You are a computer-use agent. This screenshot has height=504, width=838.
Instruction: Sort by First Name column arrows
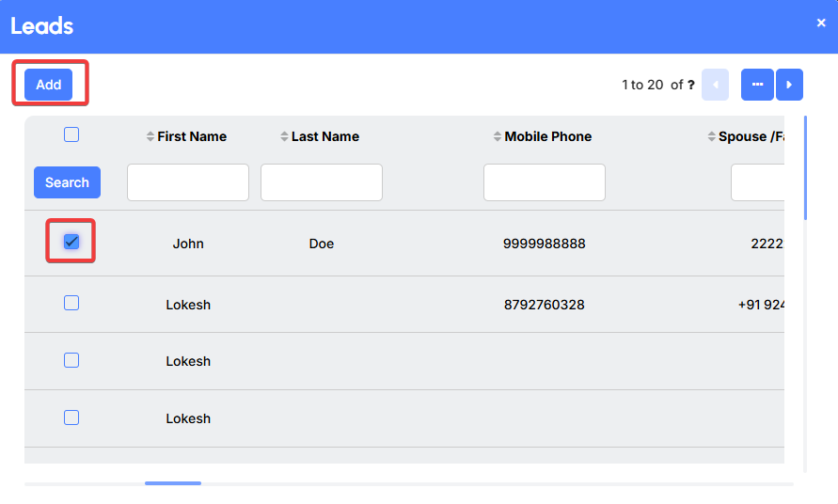(150, 136)
